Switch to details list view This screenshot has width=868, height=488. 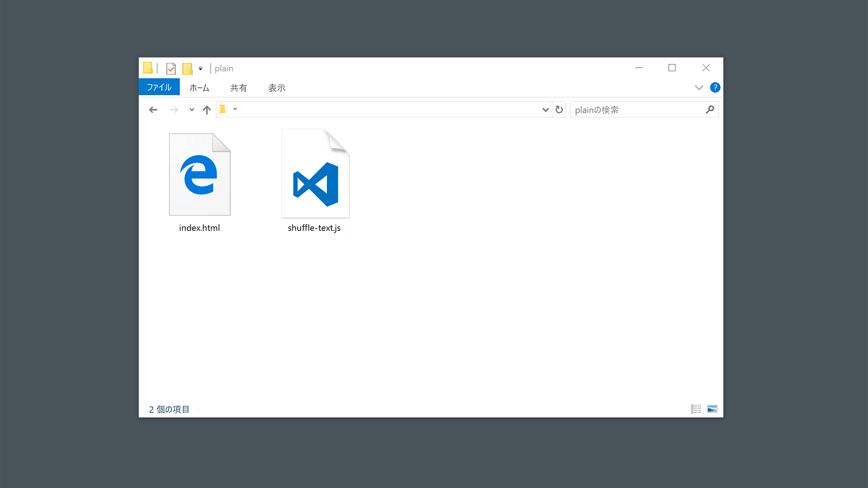(696, 409)
